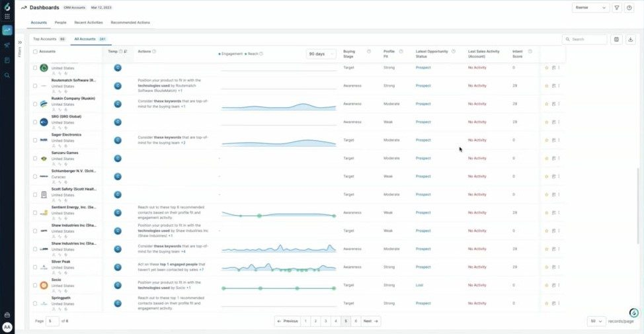Image resolution: width=644 pixels, height=334 pixels.
Task: Click the floating 6sense logo icon at bottom right
Action: [x=633, y=313]
